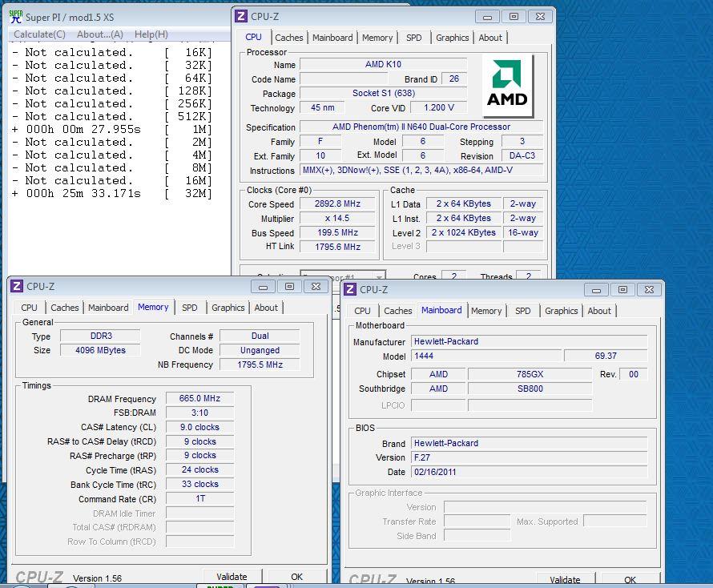
Task: Open the Calculate(C) menu in Super PI
Action: 39,34
